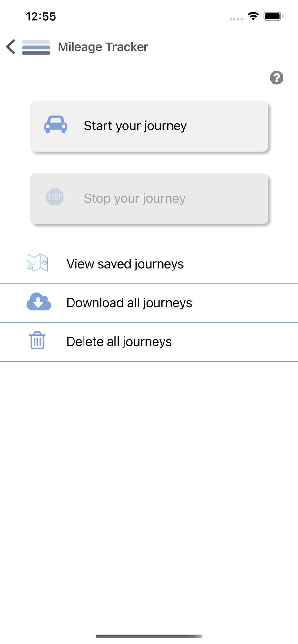This screenshot has width=298, height=644.
Task: Tap the Wi-Fi status icon
Action: pos(253,16)
